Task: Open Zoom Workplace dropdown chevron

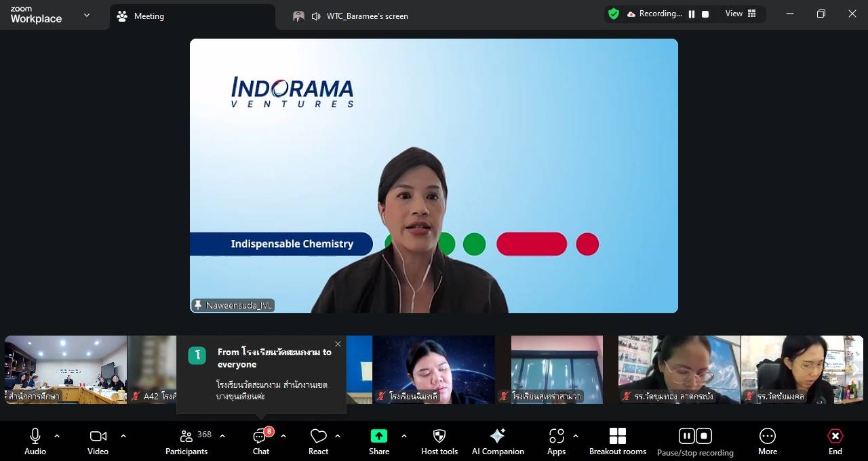Action: (x=86, y=15)
